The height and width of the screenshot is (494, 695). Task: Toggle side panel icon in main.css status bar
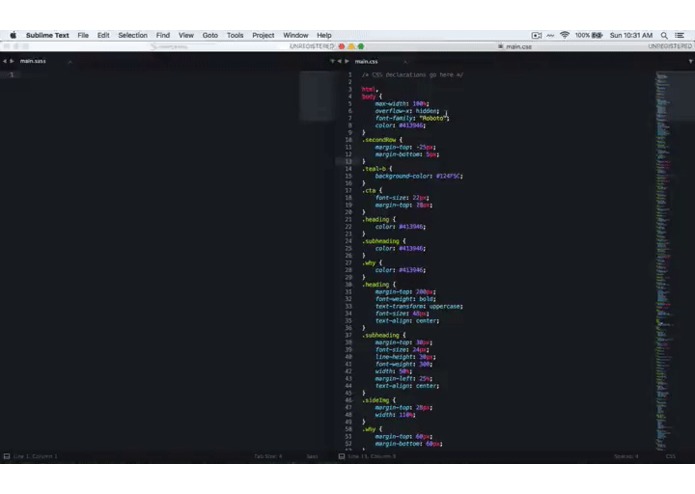click(342, 456)
